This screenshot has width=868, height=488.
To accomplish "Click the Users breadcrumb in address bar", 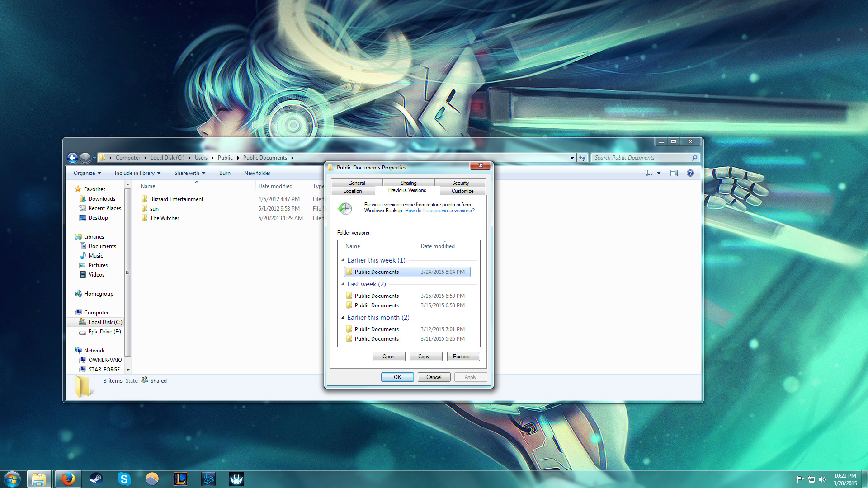I will (x=201, y=158).
